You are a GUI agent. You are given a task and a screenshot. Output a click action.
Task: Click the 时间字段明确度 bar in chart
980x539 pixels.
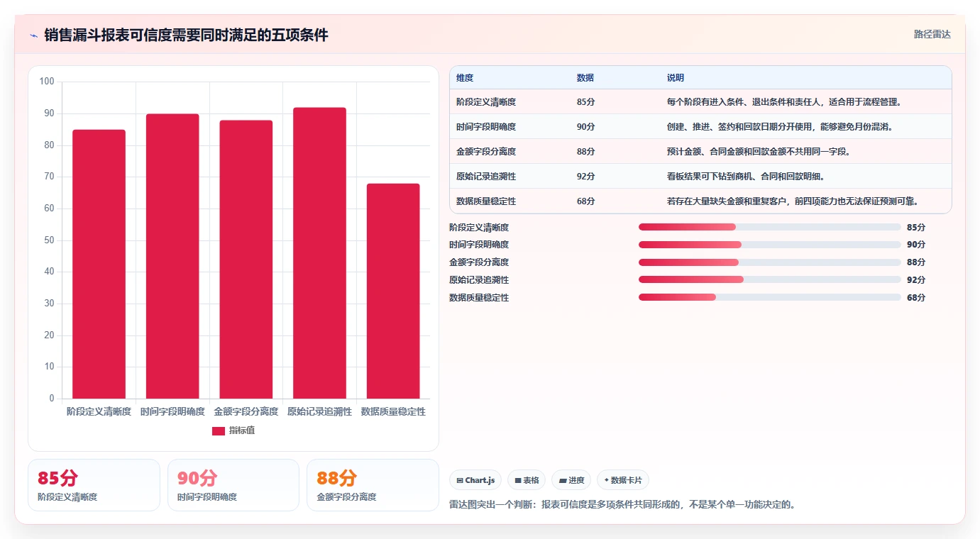click(x=172, y=256)
